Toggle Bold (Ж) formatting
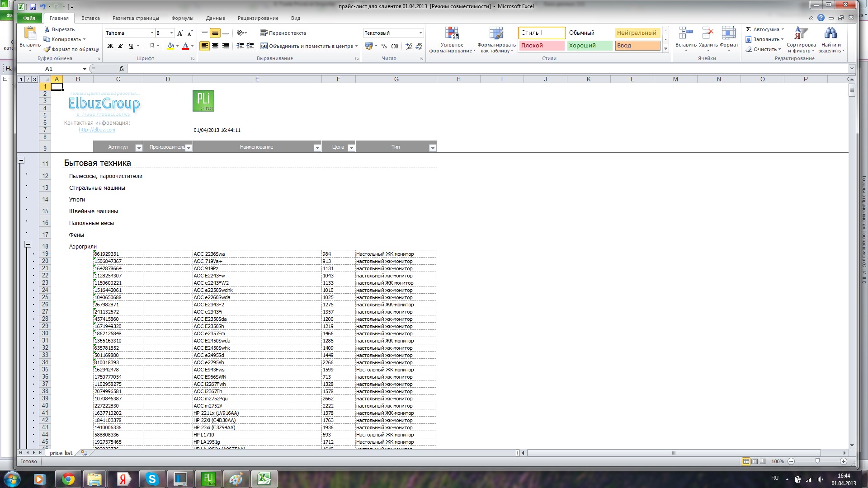 [x=110, y=46]
